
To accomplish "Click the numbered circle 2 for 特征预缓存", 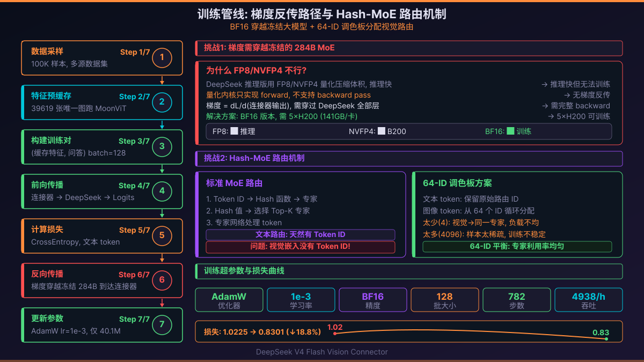I will click(162, 102).
